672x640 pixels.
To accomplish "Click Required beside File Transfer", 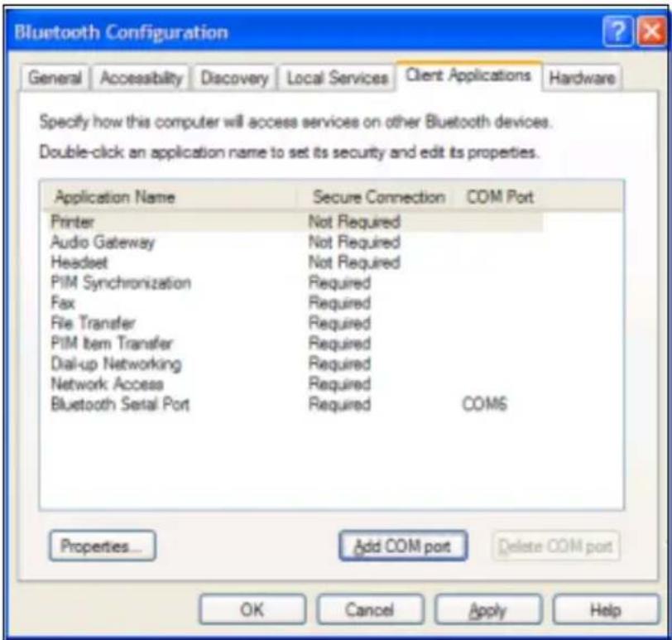I will click(340, 323).
